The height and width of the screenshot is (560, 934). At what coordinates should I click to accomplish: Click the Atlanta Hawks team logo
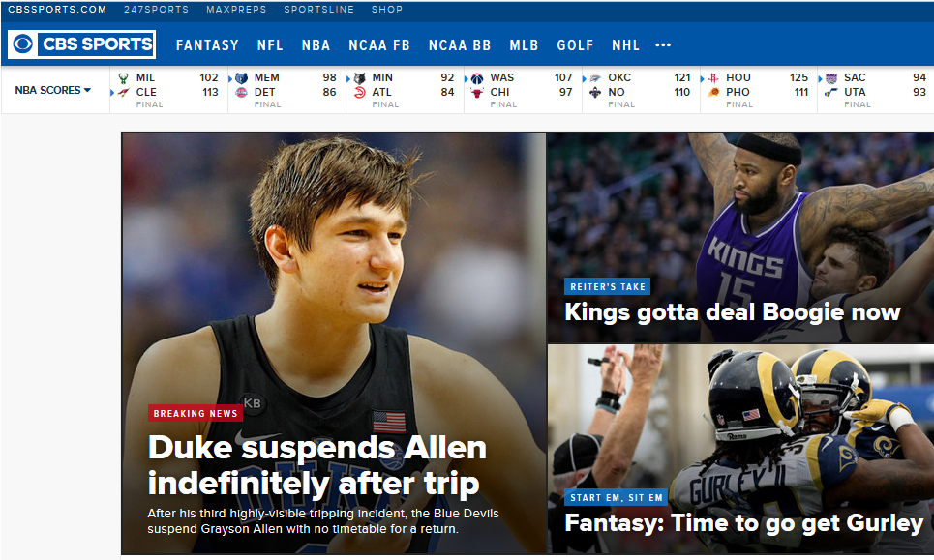click(359, 92)
